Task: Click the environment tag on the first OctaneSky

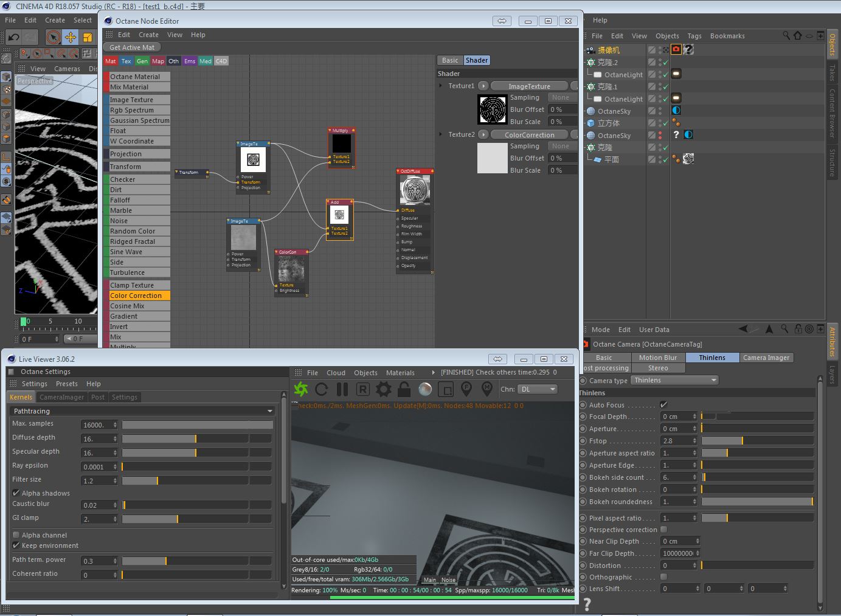Action: click(676, 111)
